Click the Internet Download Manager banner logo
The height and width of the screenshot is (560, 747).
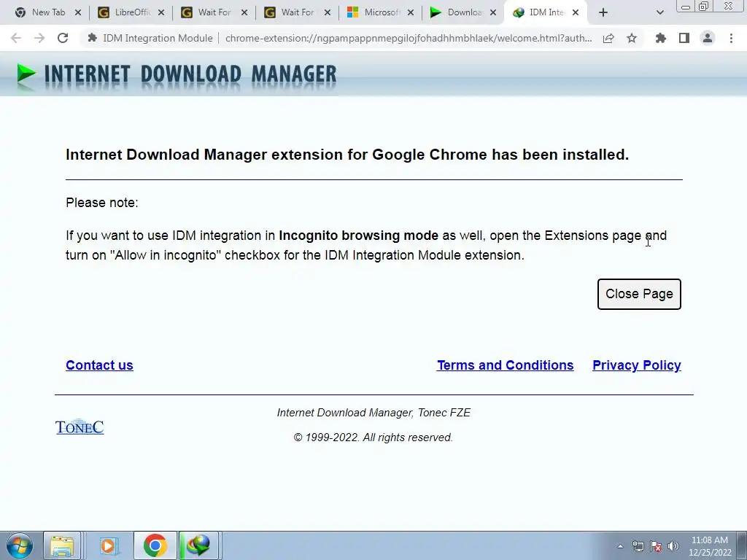coord(177,75)
